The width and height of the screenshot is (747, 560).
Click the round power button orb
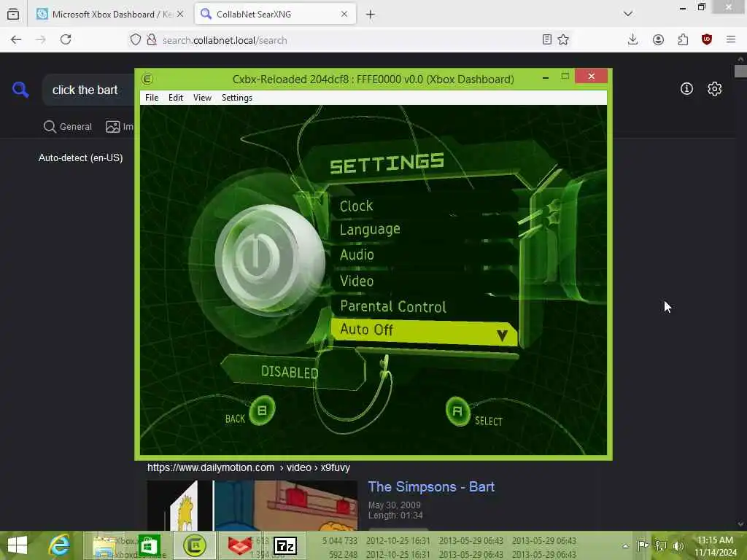[x=269, y=260]
